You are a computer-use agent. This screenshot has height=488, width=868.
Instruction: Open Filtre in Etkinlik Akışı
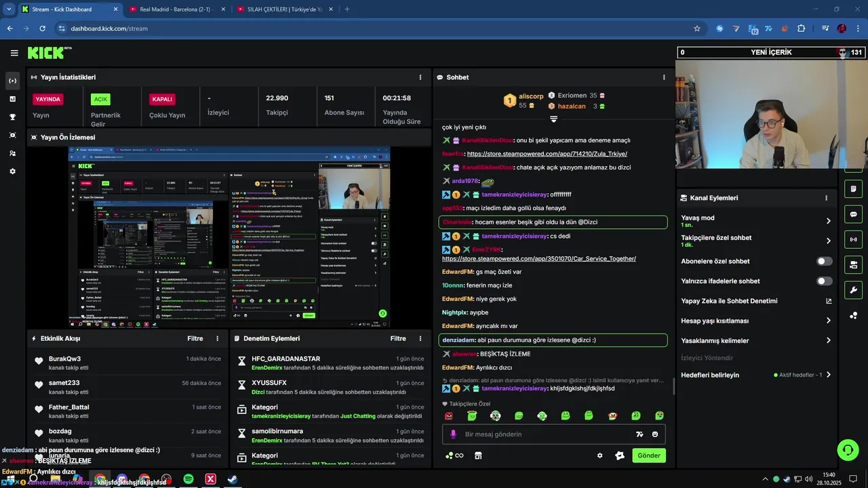click(x=195, y=338)
